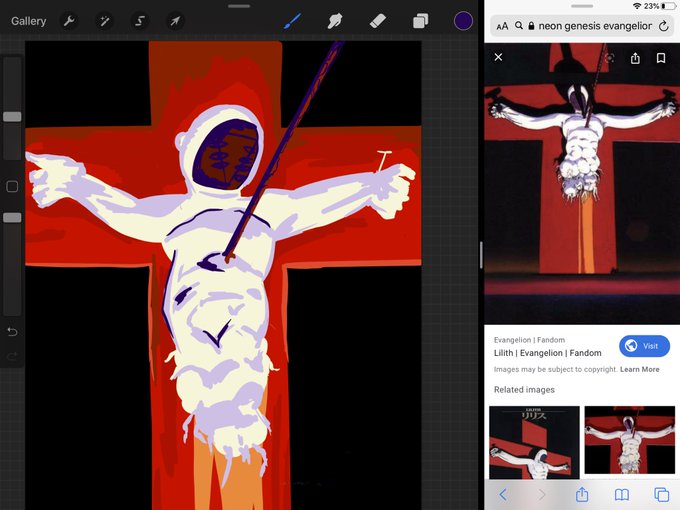
Task: Show Safari open tabs
Action: [x=661, y=494]
